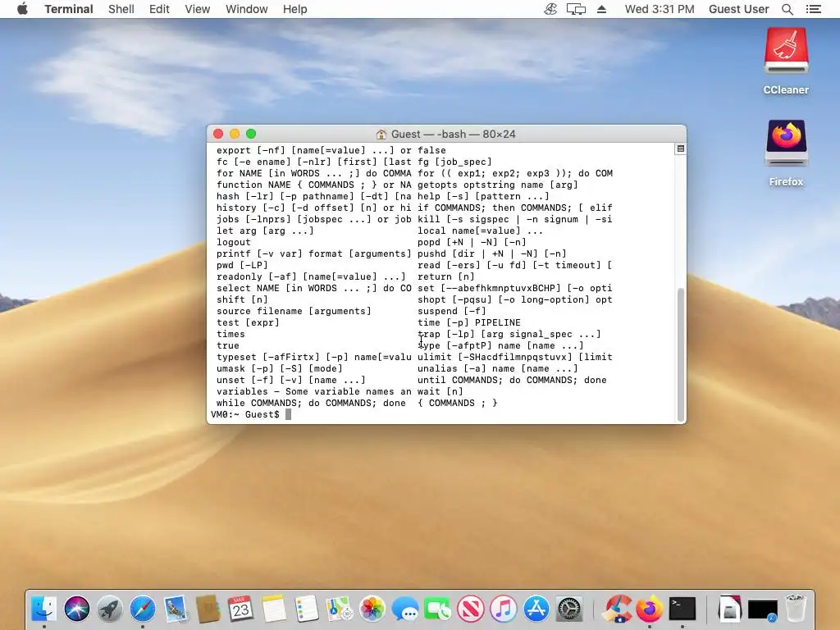Open Spotlight search magnifier
The image size is (840, 630).
pyautogui.click(x=787, y=9)
